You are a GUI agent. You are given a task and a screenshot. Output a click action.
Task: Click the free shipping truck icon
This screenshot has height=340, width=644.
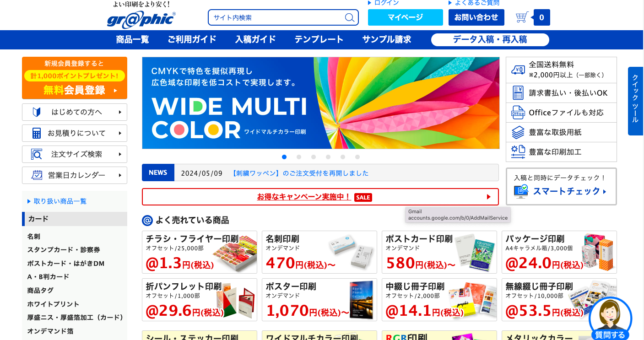[518, 70]
